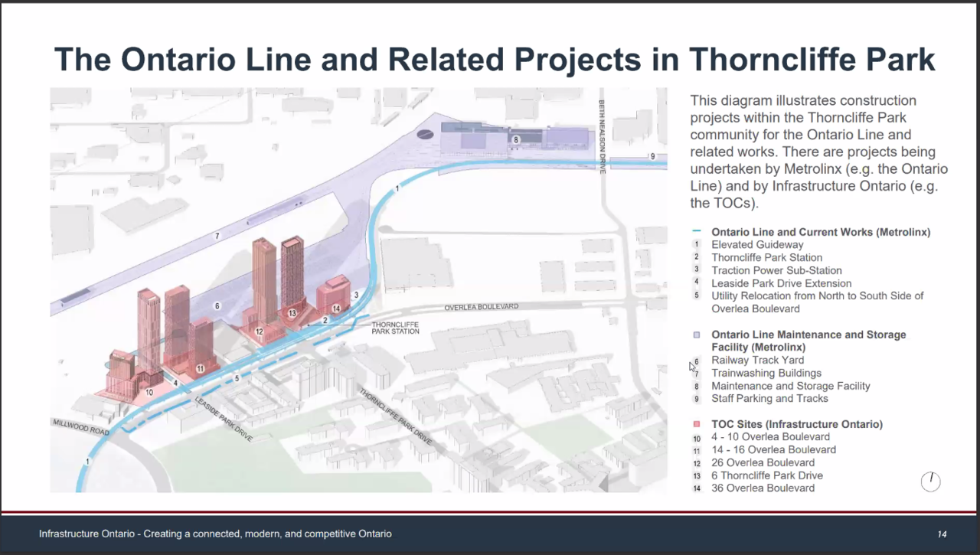The height and width of the screenshot is (555, 980).
Task: Click map marker 14 on the red building
Action: pos(336,309)
